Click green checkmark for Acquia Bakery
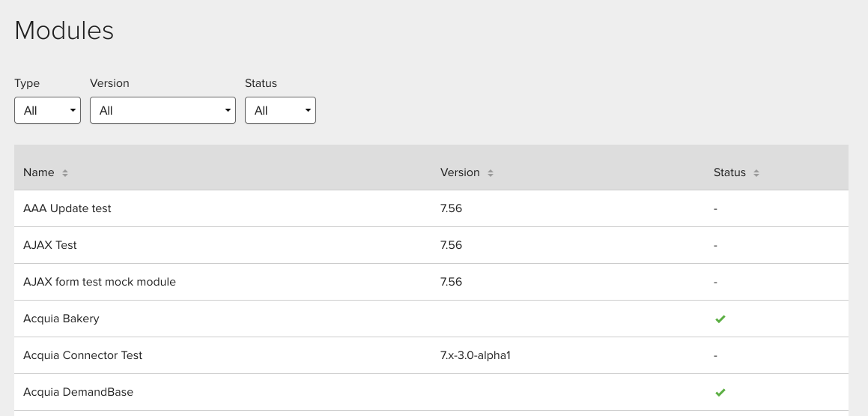868x416 pixels. [x=720, y=319]
